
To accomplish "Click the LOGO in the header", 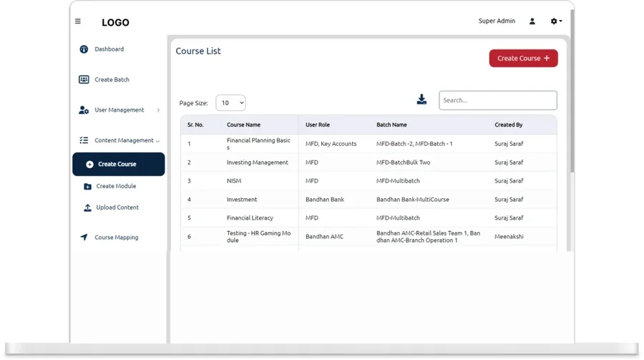I will coord(115,23).
